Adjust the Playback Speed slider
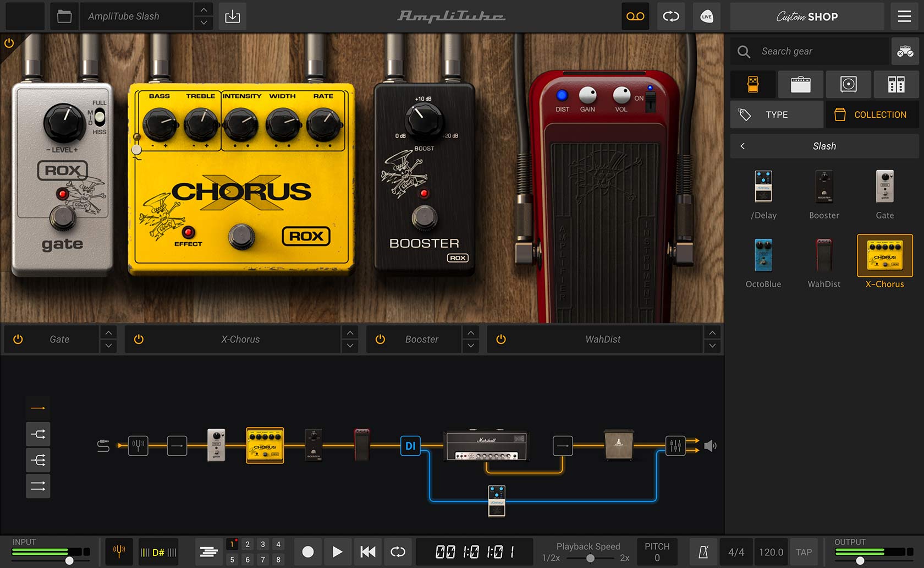 click(590, 558)
